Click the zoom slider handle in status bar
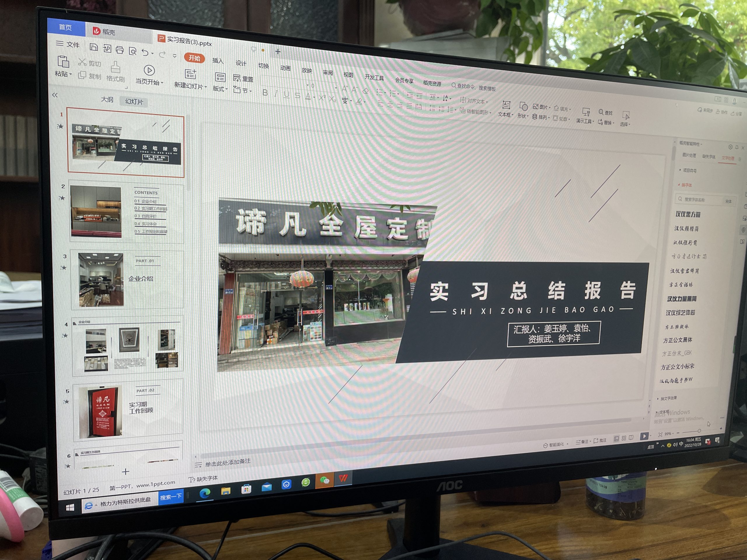Screen dimensions: 747x560 point(699,431)
